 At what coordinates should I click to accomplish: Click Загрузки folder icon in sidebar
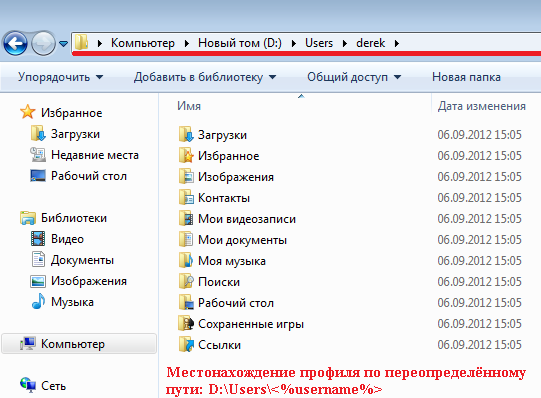[x=38, y=133]
